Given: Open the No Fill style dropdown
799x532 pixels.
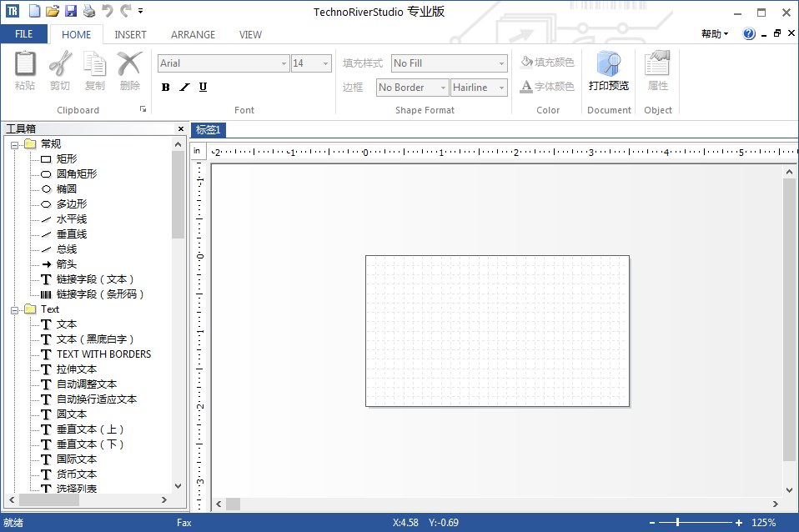Looking at the screenshot, I should tap(501, 63).
